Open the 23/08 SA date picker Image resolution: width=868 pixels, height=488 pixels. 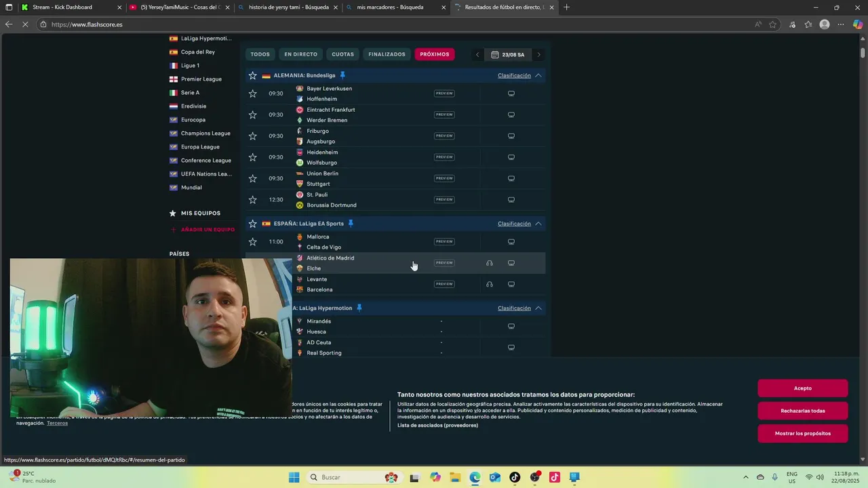click(x=508, y=55)
